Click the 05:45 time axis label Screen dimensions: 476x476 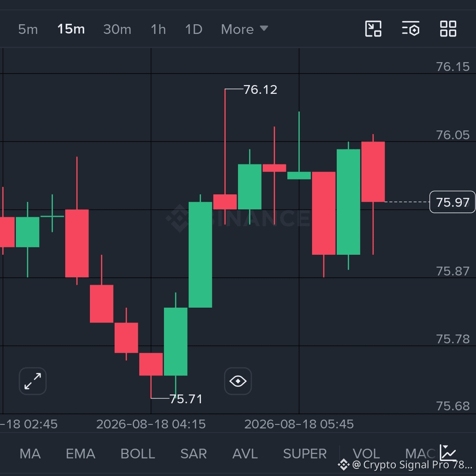[x=299, y=424]
